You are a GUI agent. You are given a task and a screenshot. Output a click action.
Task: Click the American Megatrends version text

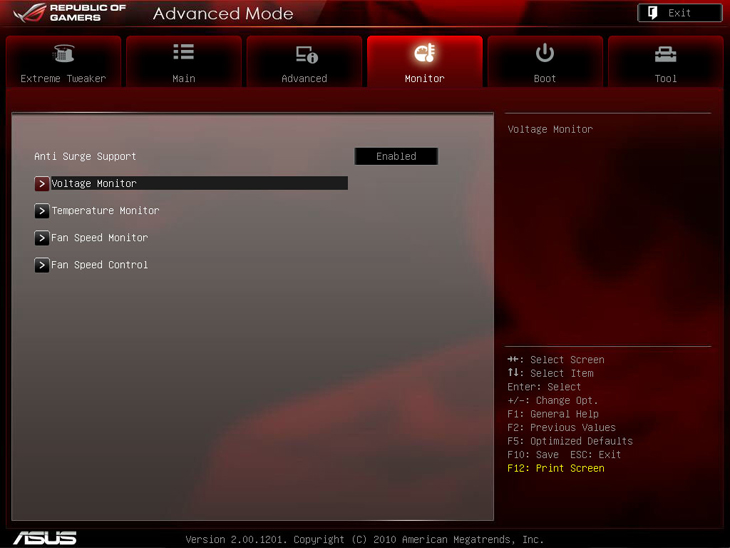coord(365,539)
